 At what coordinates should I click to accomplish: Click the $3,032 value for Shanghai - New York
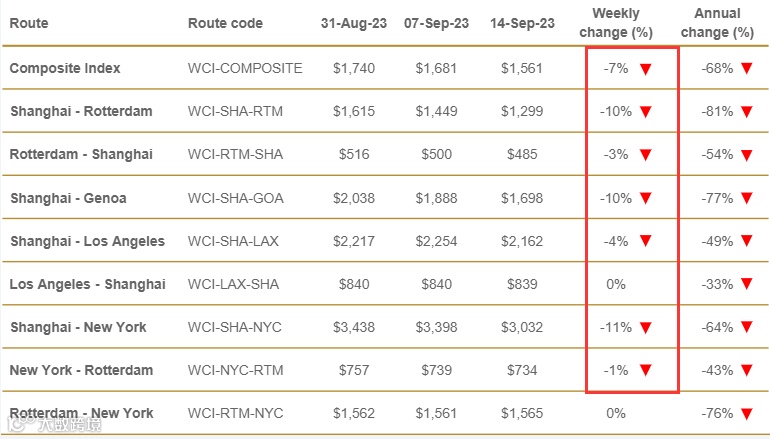[x=522, y=328]
